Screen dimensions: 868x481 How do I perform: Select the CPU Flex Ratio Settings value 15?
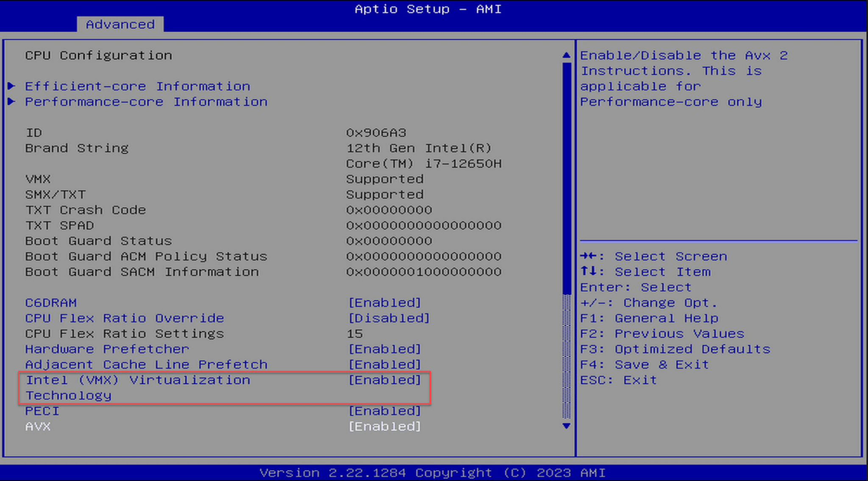[x=354, y=333]
